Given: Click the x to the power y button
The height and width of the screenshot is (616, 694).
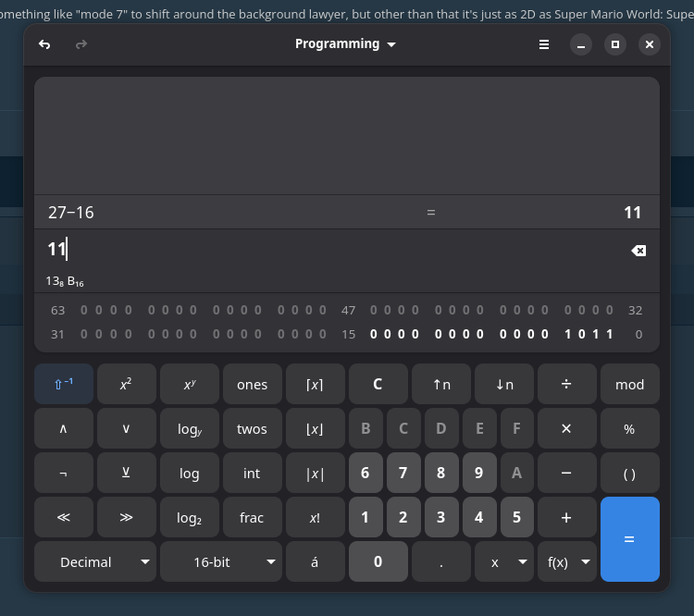Looking at the screenshot, I should pyautogui.click(x=190, y=384).
